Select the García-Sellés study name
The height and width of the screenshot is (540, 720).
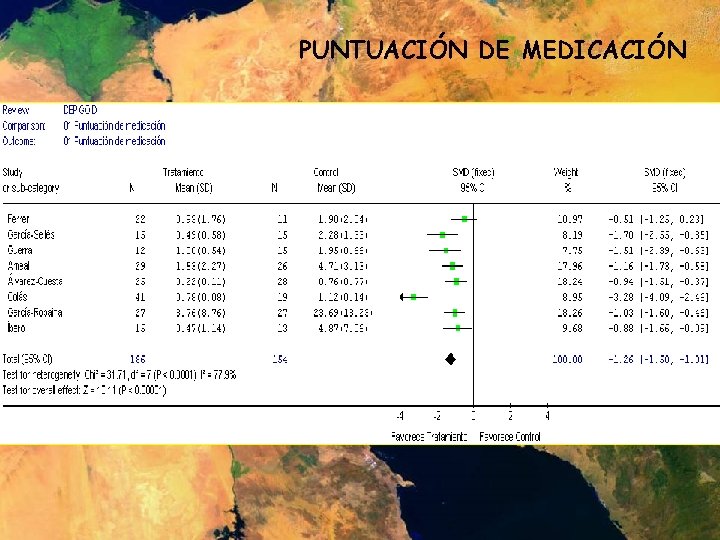pos(31,235)
